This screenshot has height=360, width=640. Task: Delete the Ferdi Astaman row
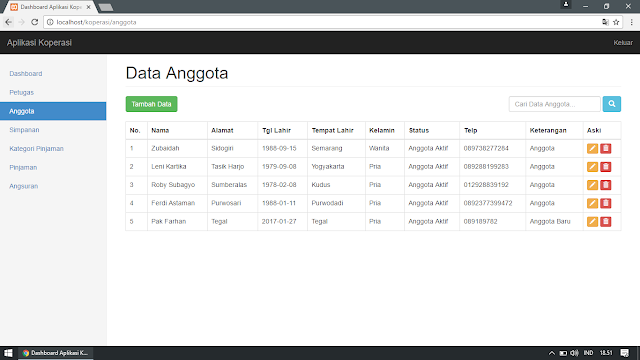pyautogui.click(x=606, y=203)
